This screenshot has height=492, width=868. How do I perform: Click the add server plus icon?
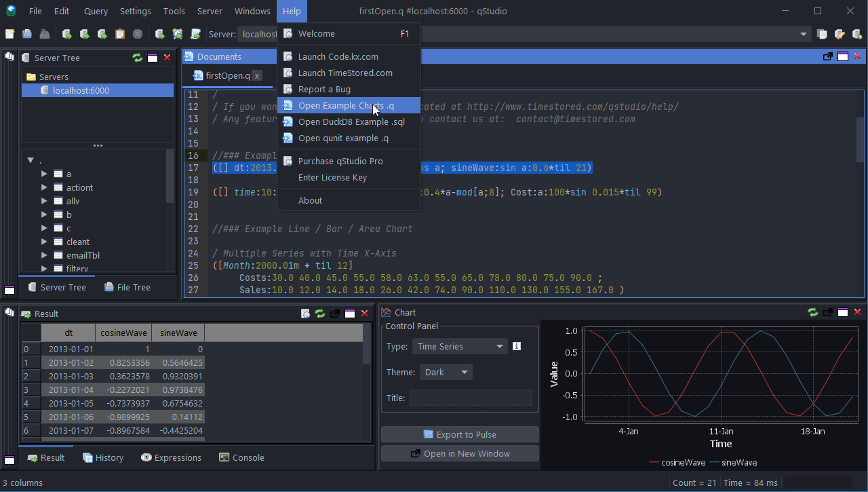(x=857, y=34)
